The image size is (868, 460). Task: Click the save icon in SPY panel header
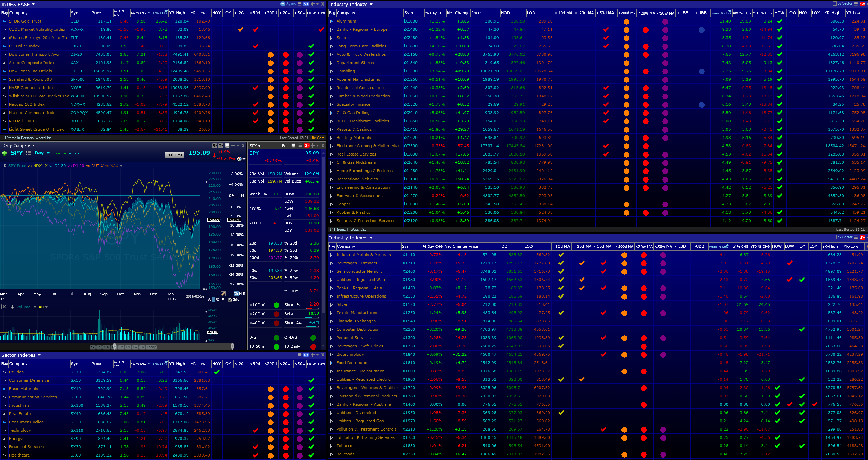(x=294, y=146)
